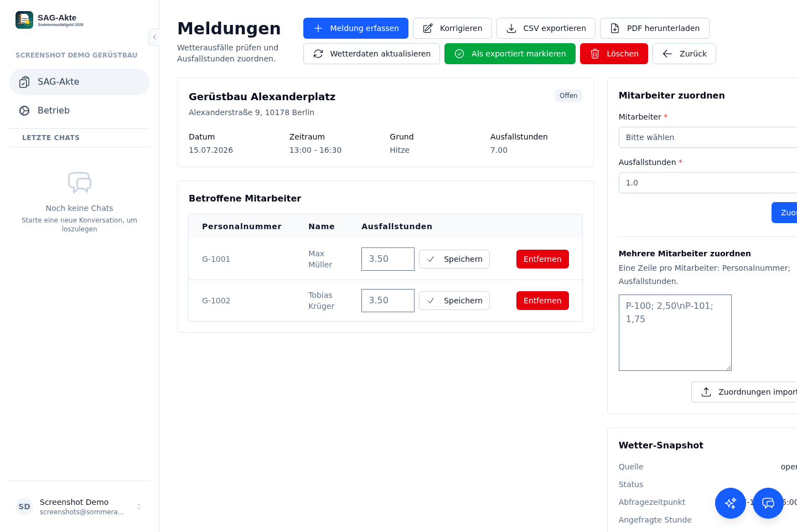Download the PDF via PDF herunterladen
The image size is (797, 532).
655,28
